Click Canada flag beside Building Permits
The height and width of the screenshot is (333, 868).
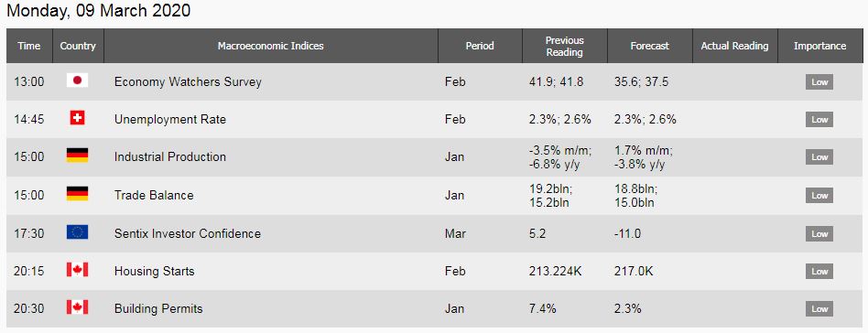pos(78,307)
